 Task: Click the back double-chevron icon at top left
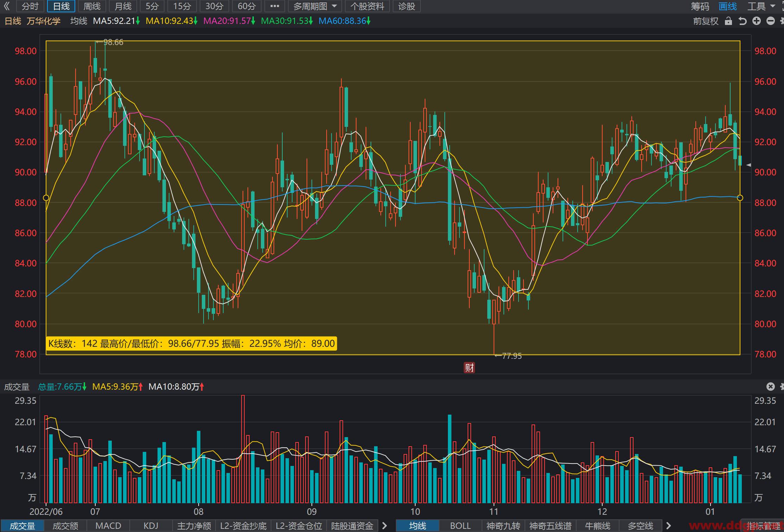pyautogui.click(x=7, y=6)
